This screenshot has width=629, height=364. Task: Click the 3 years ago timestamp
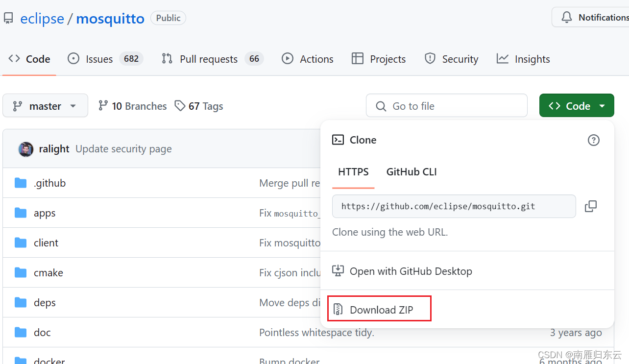pyautogui.click(x=576, y=333)
